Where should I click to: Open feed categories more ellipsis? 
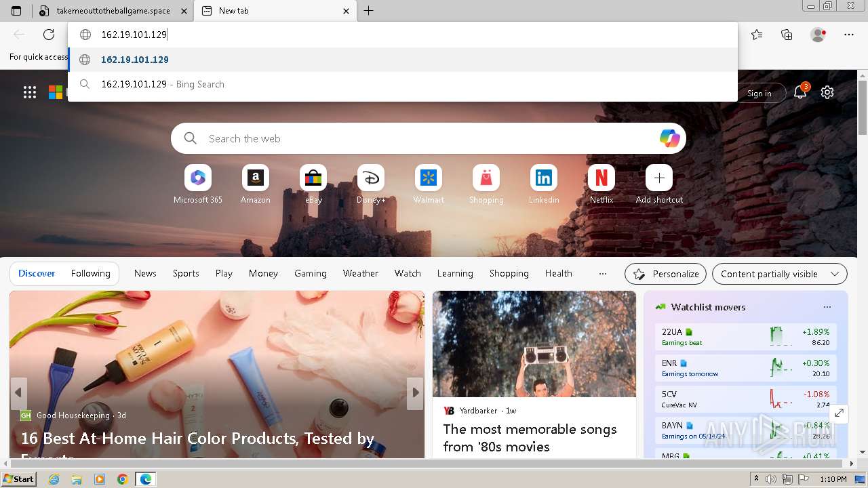point(603,274)
